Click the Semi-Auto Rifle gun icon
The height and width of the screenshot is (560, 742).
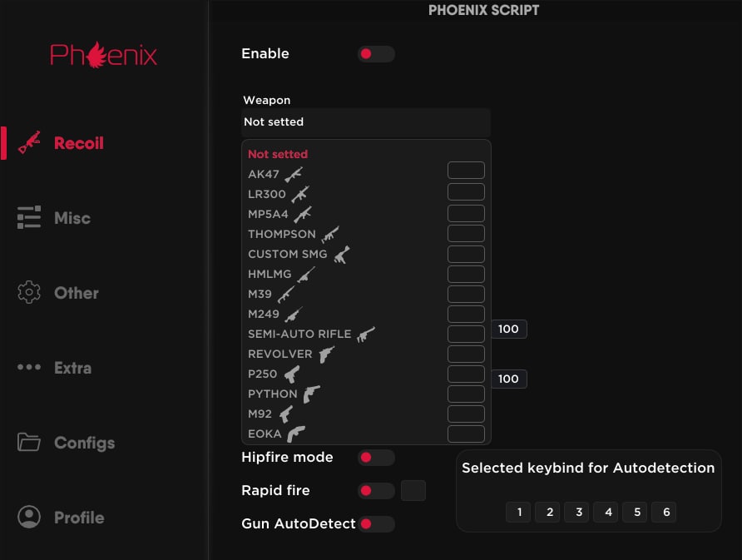[x=366, y=335]
